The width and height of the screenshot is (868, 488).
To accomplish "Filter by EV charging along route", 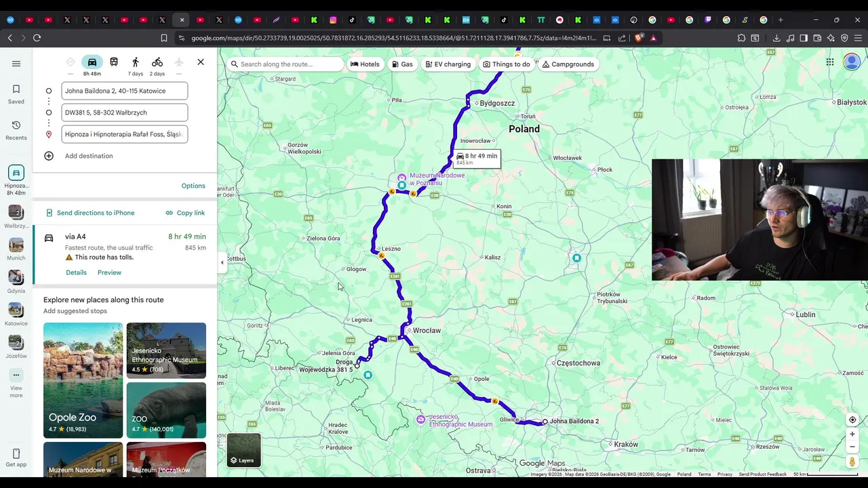I will point(448,64).
